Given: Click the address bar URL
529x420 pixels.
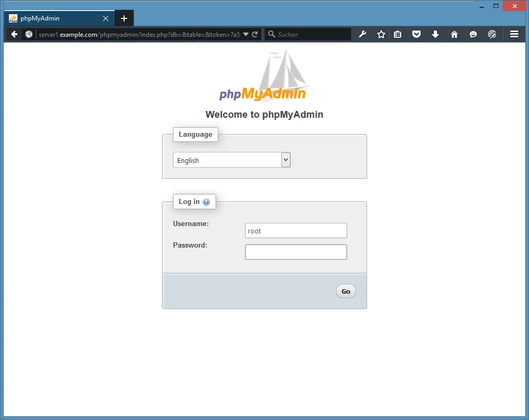Looking at the screenshot, I should pos(139,34).
